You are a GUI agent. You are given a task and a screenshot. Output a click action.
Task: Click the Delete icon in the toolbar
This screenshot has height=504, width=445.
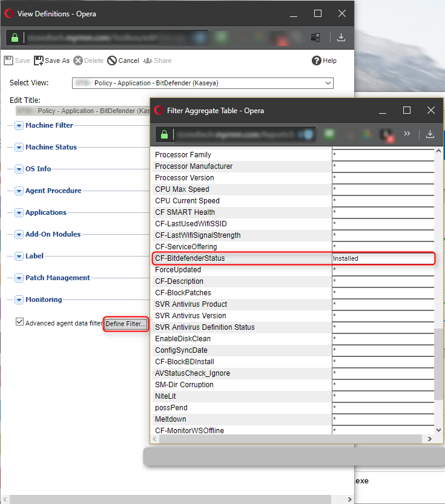tap(78, 61)
